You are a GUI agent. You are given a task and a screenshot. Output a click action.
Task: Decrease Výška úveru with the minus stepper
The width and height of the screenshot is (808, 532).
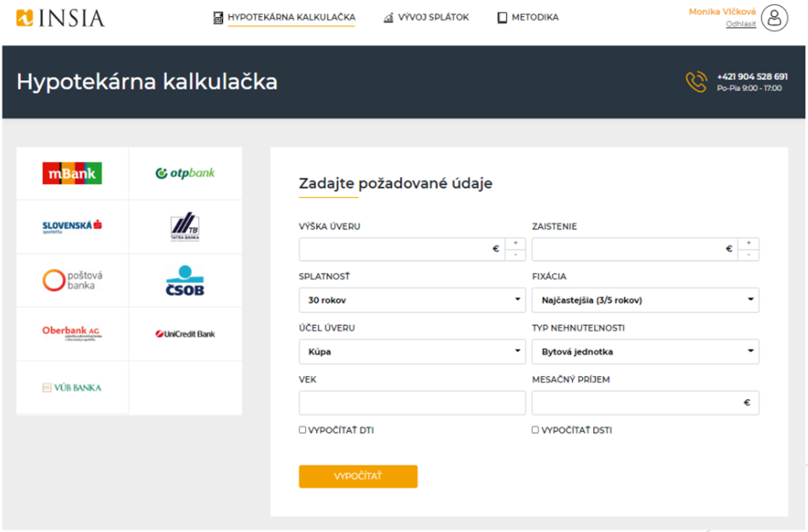click(x=516, y=255)
